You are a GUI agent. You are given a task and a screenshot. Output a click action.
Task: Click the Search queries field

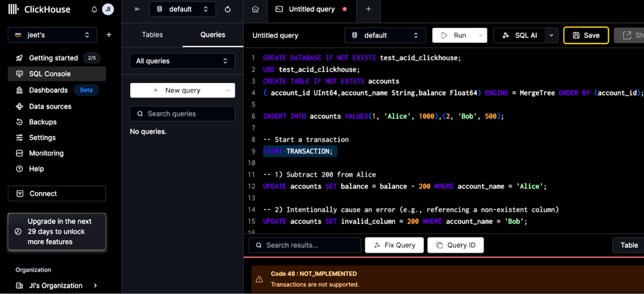[182, 114]
